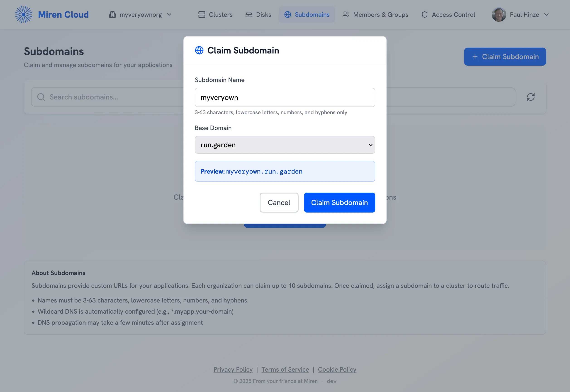Screen dimensions: 570x392
Task: Click Cancel to dismiss the dialog
Action: tap(279, 203)
